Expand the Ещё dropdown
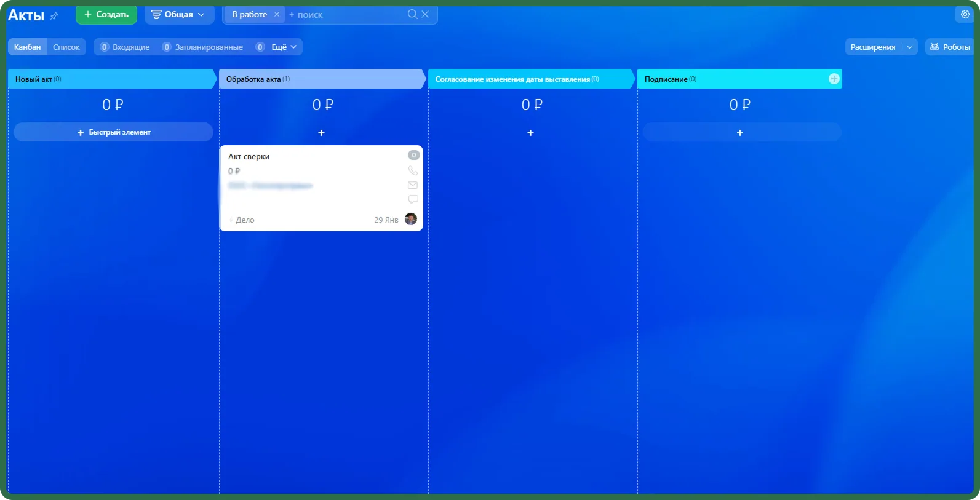This screenshot has height=500, width=980. click(x=284, y=47)
